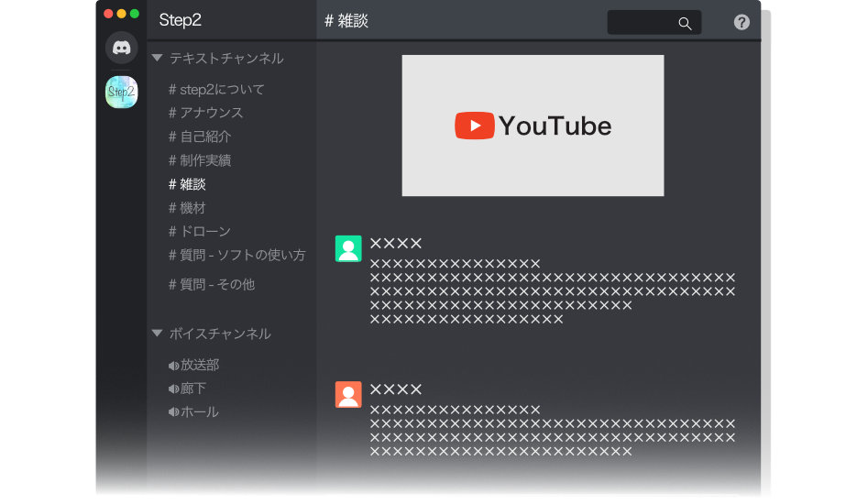The image size is (857, 504).
Task: Click speaker icon beside ホール
Action: pyautogui.click(x=173, y=412)
